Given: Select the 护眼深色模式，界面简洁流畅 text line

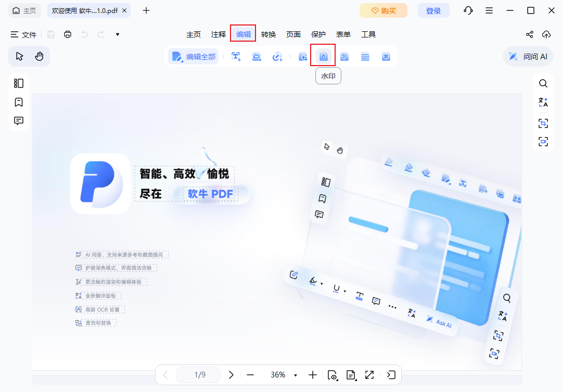Looking at the screenshot, I should click(118, 268).
